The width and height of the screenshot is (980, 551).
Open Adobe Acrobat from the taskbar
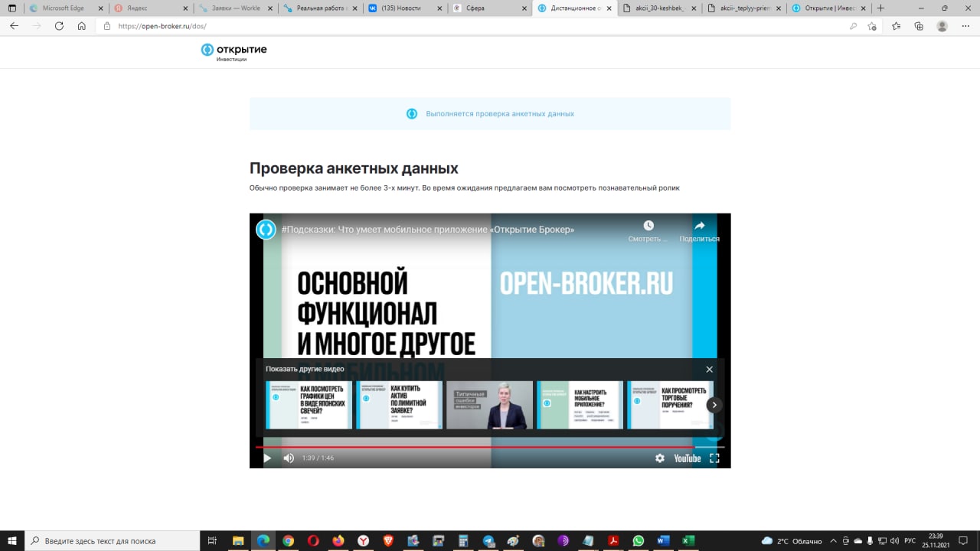point(613,540)
